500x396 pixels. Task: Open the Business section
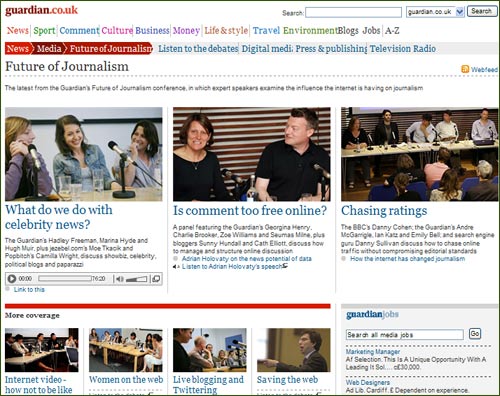click(152, 31)
